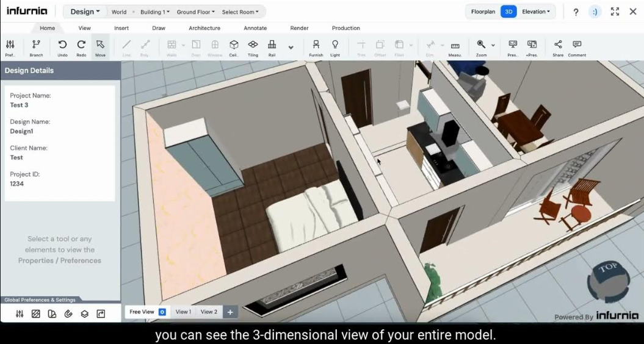This screenshot has height=344, width=644.
Task: Open the Architecture ribbon tab
Action: point(204,28)
